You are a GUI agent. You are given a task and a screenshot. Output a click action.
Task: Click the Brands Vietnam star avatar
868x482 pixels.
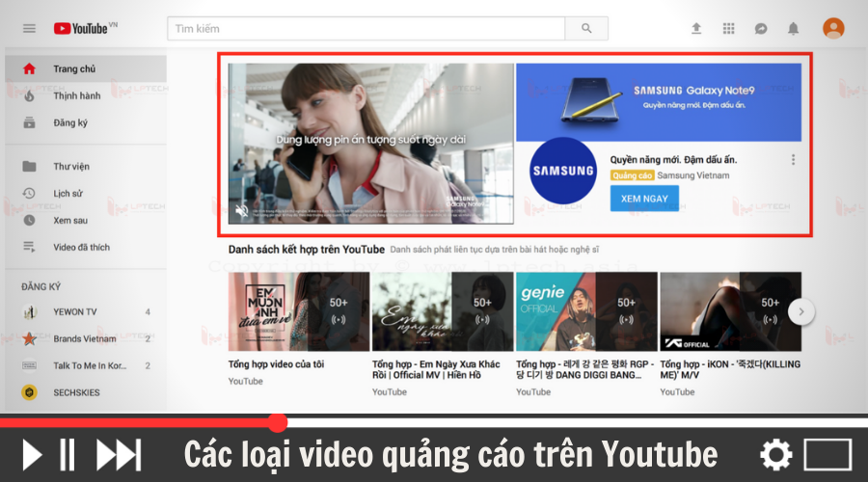29,338
